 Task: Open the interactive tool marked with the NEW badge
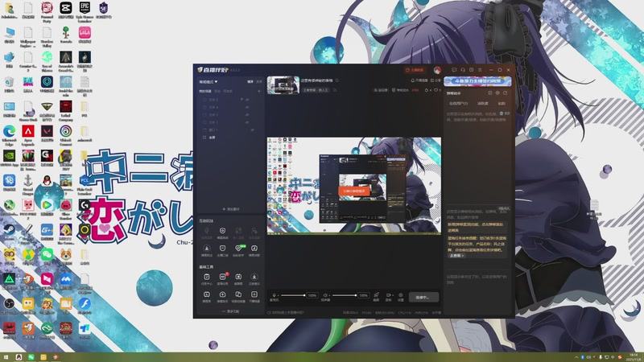click(x=238, y=249)
